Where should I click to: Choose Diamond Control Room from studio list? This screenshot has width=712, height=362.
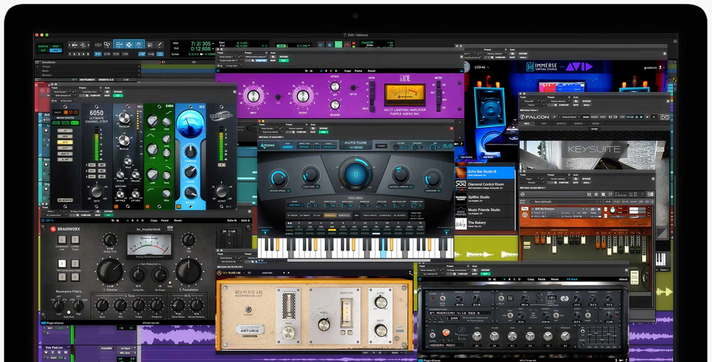485,185
